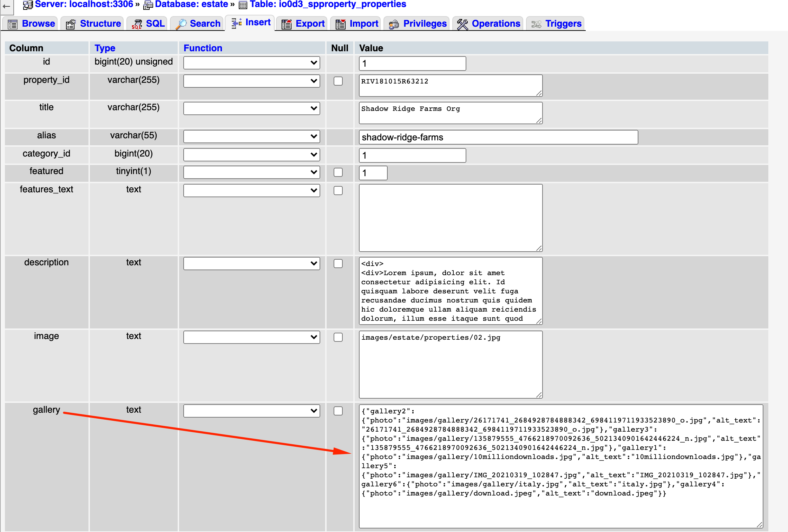Click the Search magnifier icon
788x532 pixels.
tap(181, 24)
